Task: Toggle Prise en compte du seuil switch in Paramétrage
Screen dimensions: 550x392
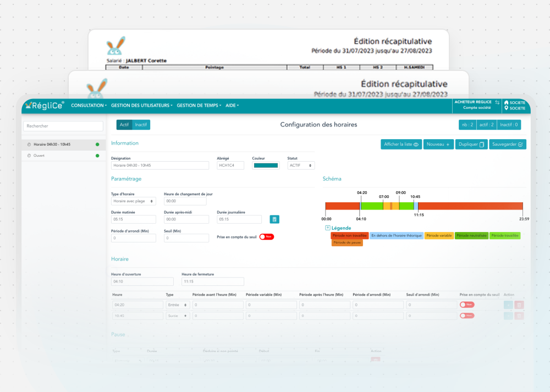Action: 267,237
